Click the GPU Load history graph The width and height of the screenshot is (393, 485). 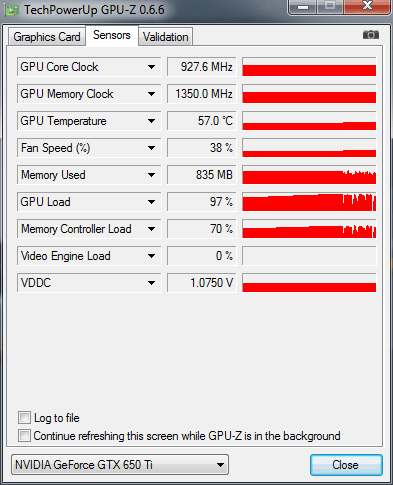click(309, 202)
